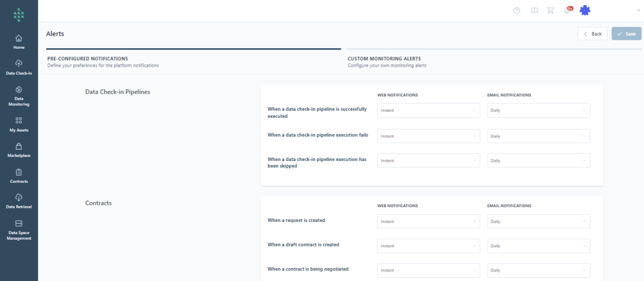644x281 pixels.
Task: Select the Pre-configured Notifications tab
Action: pyautogui.click(x=88, y=62)
